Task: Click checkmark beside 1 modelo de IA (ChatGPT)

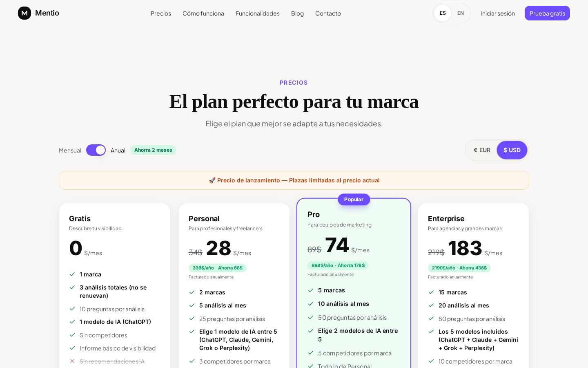Action: click(x=72, y=322)
